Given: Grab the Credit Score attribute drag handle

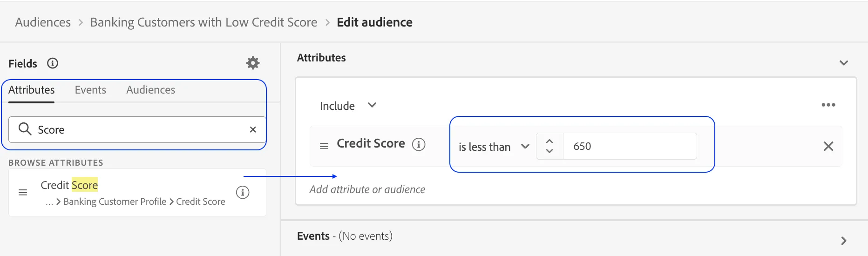Looking at the screenshot, I should coord(22,192).
